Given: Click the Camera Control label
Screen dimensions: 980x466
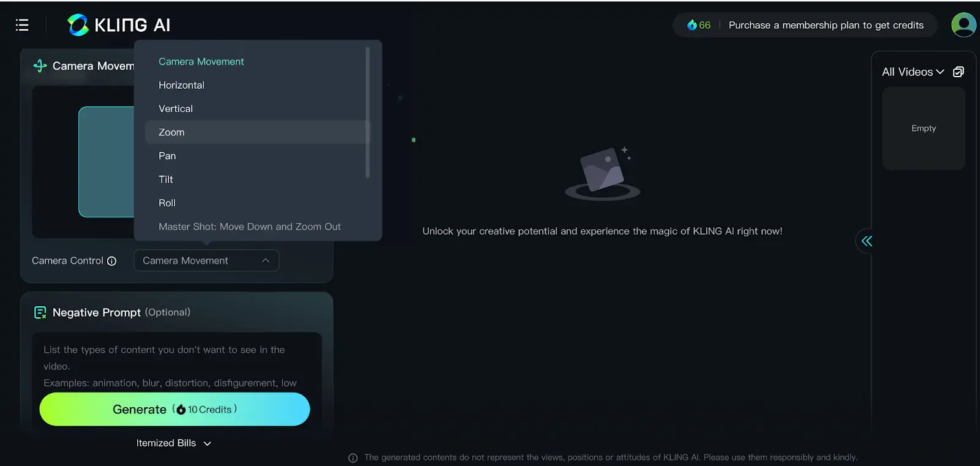Looking at the screenshot, I should [x=67, y=260].
